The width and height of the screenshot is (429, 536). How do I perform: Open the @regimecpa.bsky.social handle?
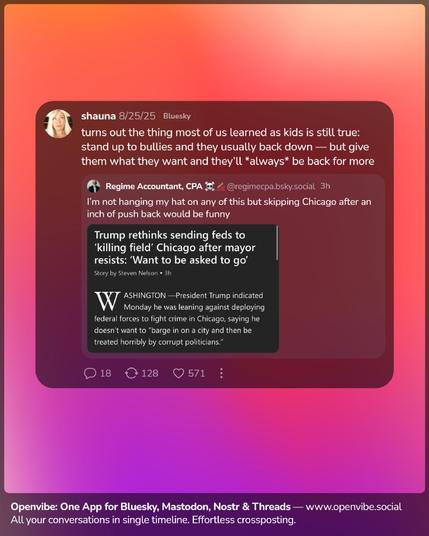pyautogui.click(x=270, y=186)
